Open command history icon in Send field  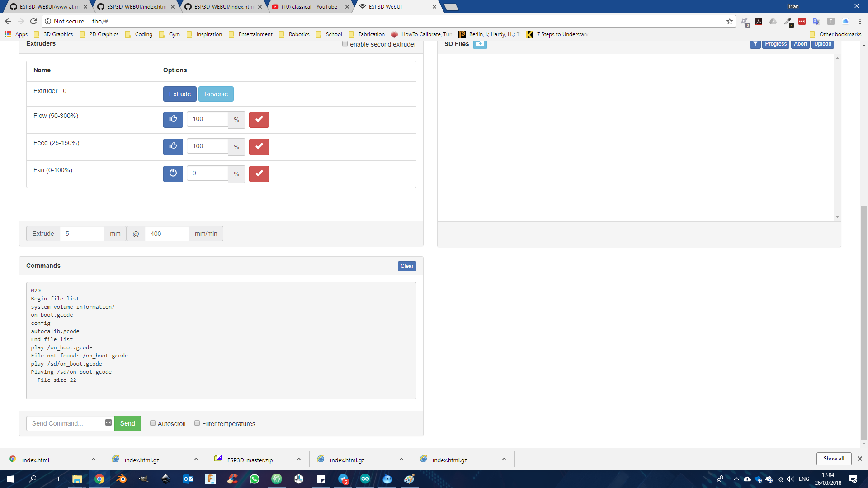point(108,422)
